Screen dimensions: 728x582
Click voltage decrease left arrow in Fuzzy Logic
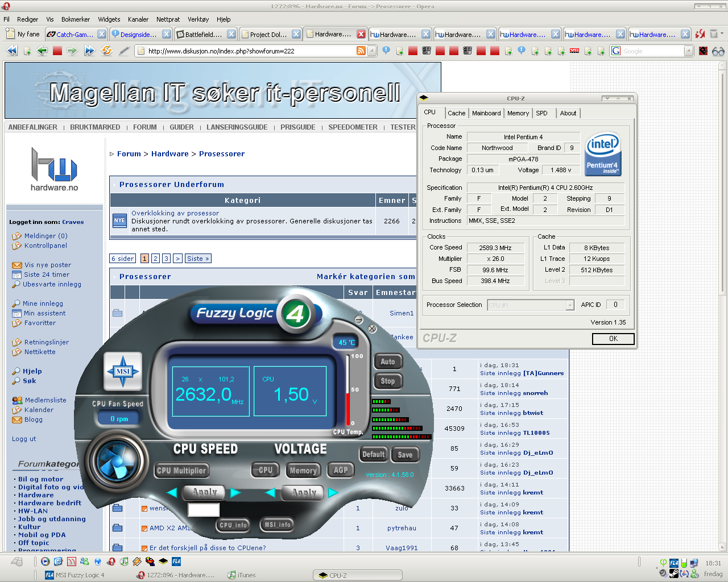click(x=271, y=492)
